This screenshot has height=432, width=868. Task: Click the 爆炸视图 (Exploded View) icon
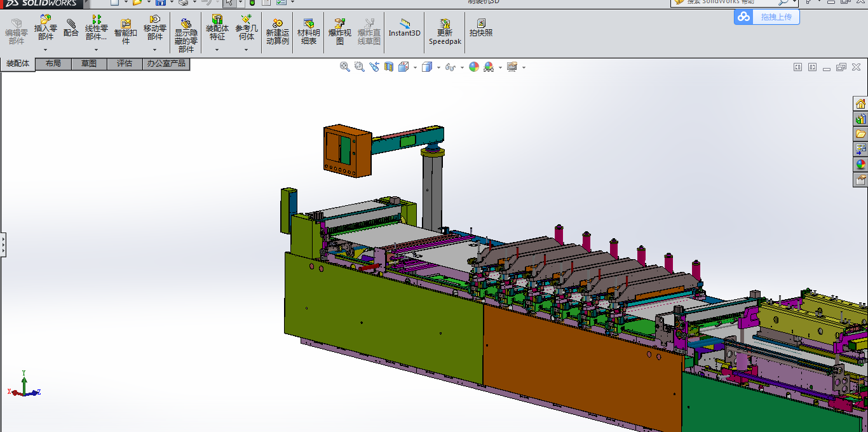pos(339,24)
